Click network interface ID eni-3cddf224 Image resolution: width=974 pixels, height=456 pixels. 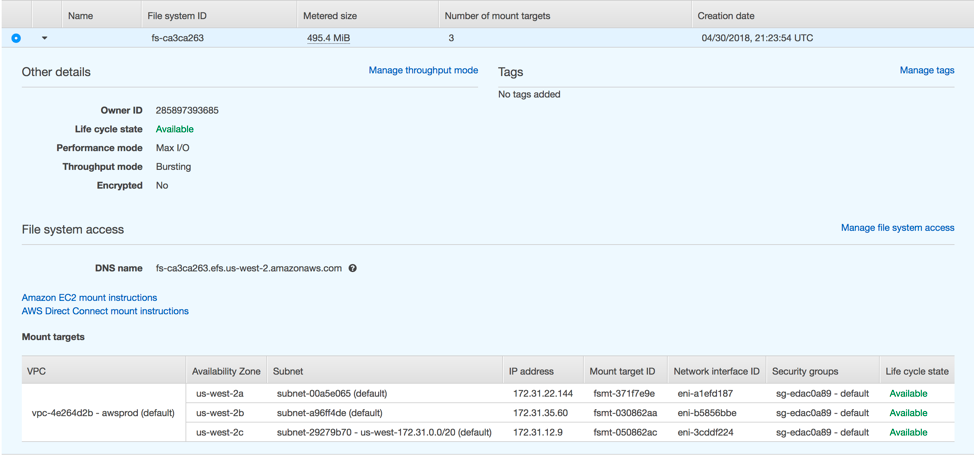point(704,433)
